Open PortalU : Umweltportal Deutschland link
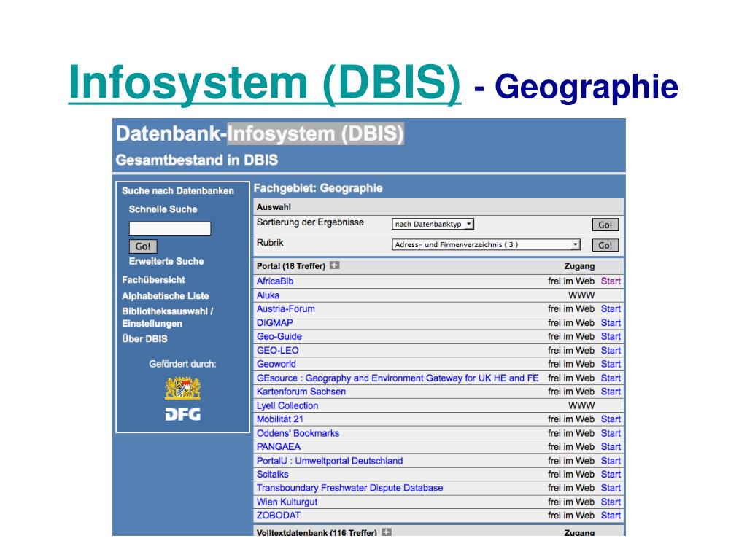This screenshot has height=560, width=747. 330,461
